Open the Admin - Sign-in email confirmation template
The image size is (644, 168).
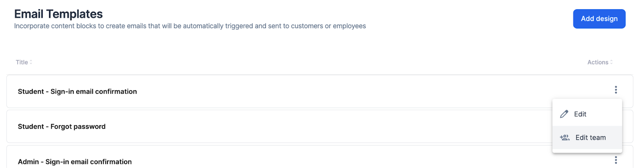74,162
